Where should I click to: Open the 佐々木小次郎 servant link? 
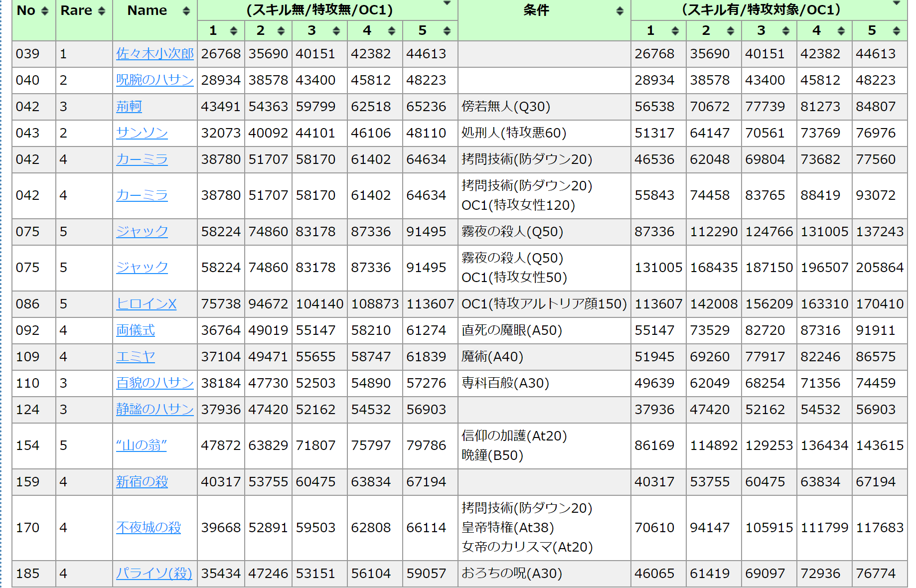(x=154, y=54)
